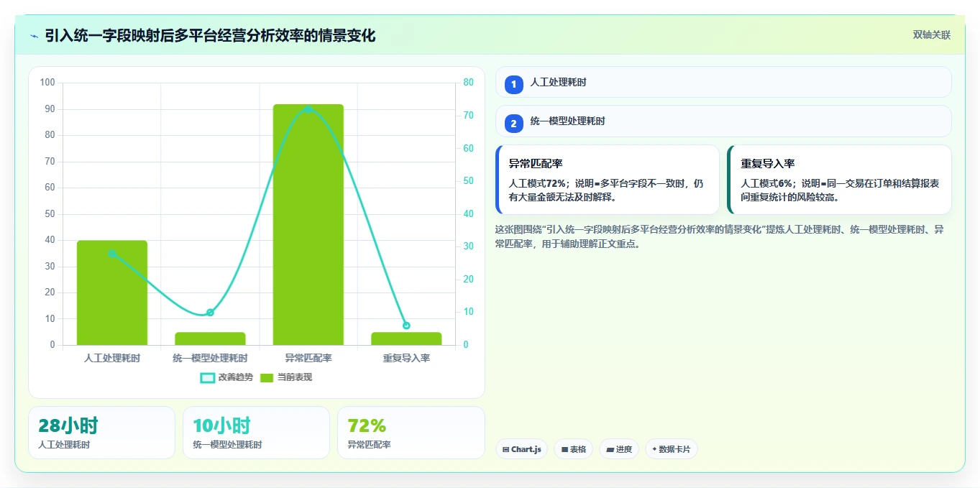980x488 pixels.
Task: Click the 人工处理耗时 green bar
Action: [x=112, y=293]
